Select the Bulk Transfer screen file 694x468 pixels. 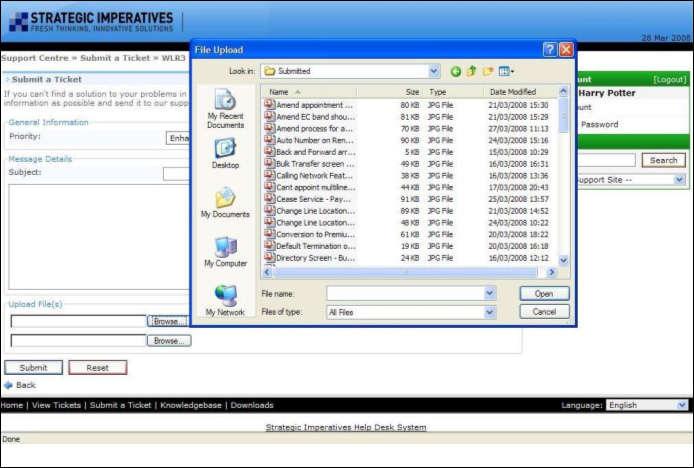point(313,164)
